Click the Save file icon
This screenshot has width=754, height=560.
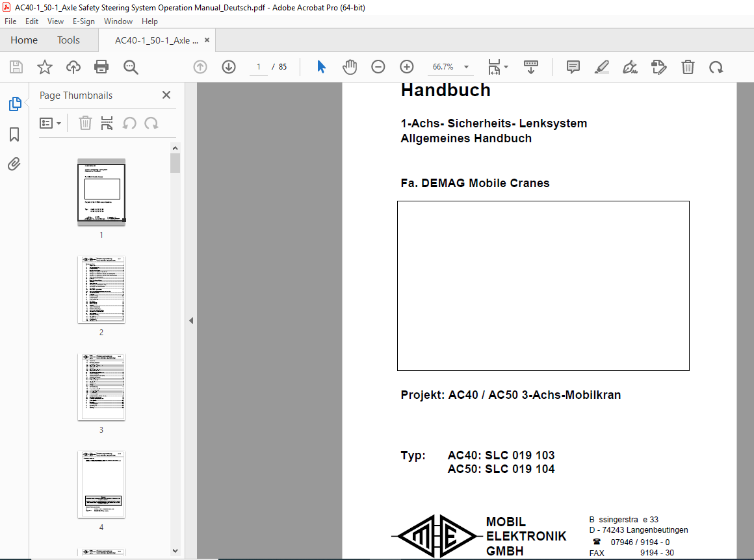[x=16, y=67]
